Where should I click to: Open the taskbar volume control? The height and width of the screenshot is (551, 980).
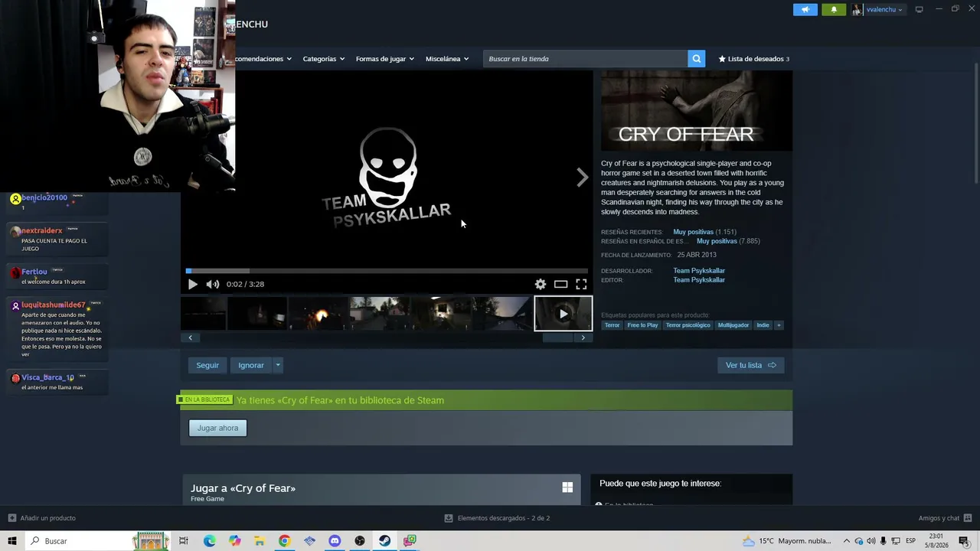click(871, 541)
